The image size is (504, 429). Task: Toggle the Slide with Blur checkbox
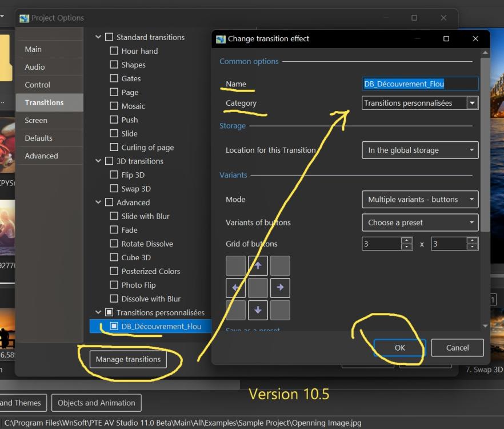[x=114, y=216]
